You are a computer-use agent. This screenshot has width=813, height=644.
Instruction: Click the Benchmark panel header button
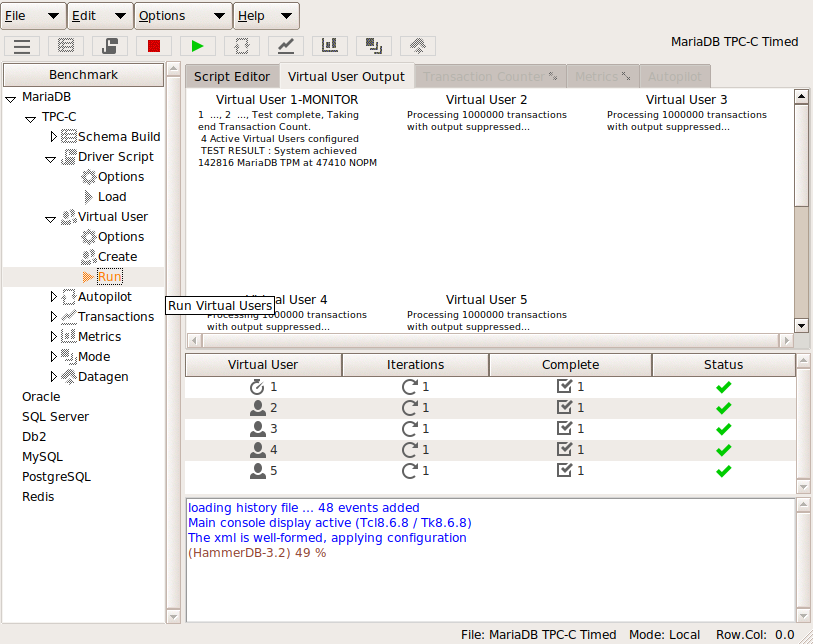(83, 75)
